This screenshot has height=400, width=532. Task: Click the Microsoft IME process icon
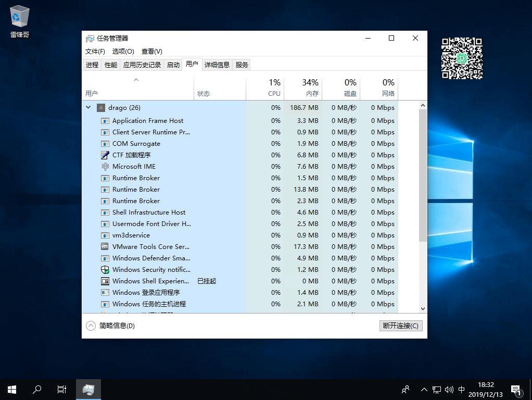[105, 167]
